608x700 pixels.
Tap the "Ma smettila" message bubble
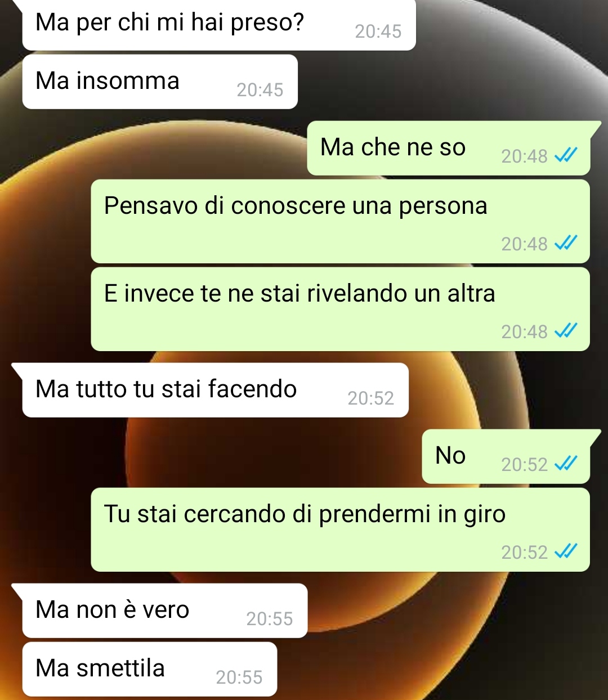click(150, 669)
